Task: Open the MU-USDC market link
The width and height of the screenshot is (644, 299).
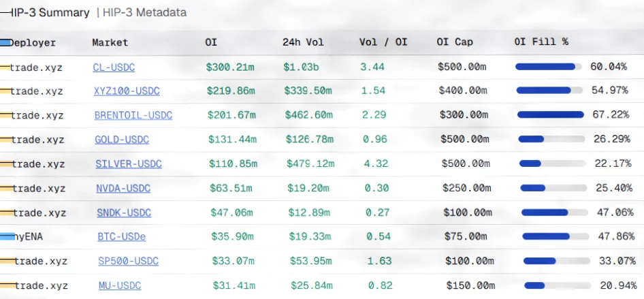Action: (x=120, y=285)
